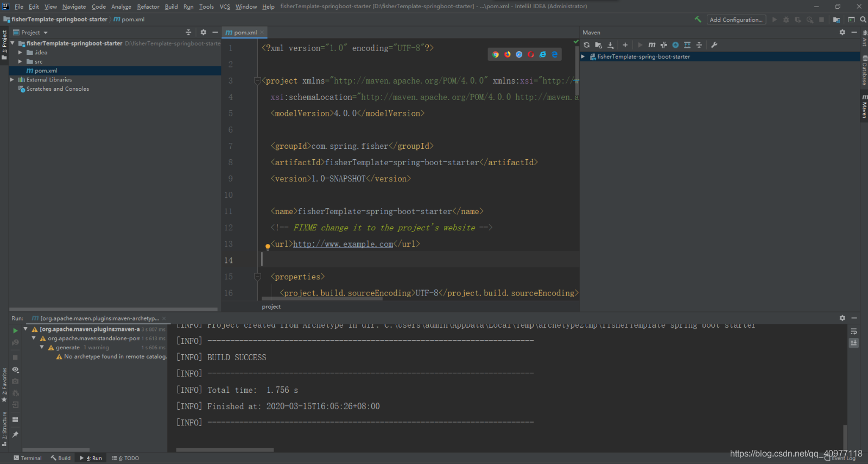This screenshot has width=868, height=464.
Task: Show intention bulb on url line
Action: click(268, 247)
